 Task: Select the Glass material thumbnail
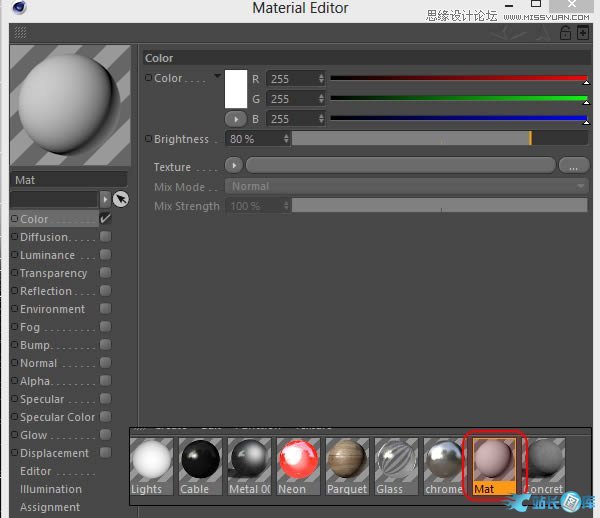[395, 466]
